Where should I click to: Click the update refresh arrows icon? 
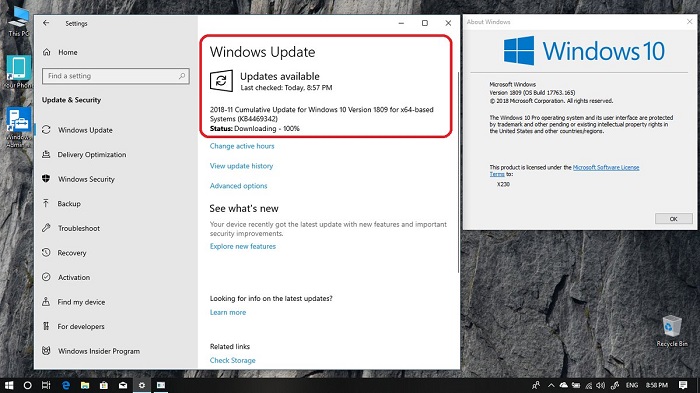tap(221, 81)
